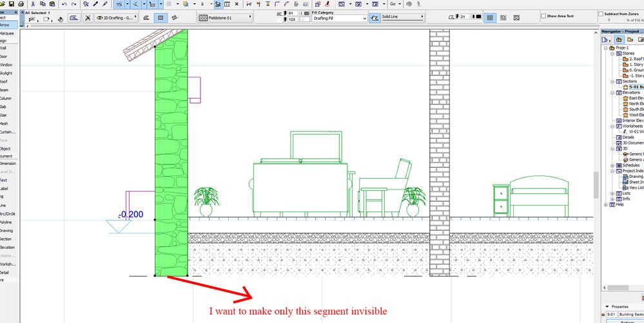Click the Go dropdown in toolbar
The image size is (644, 323).
click(395, 4)
